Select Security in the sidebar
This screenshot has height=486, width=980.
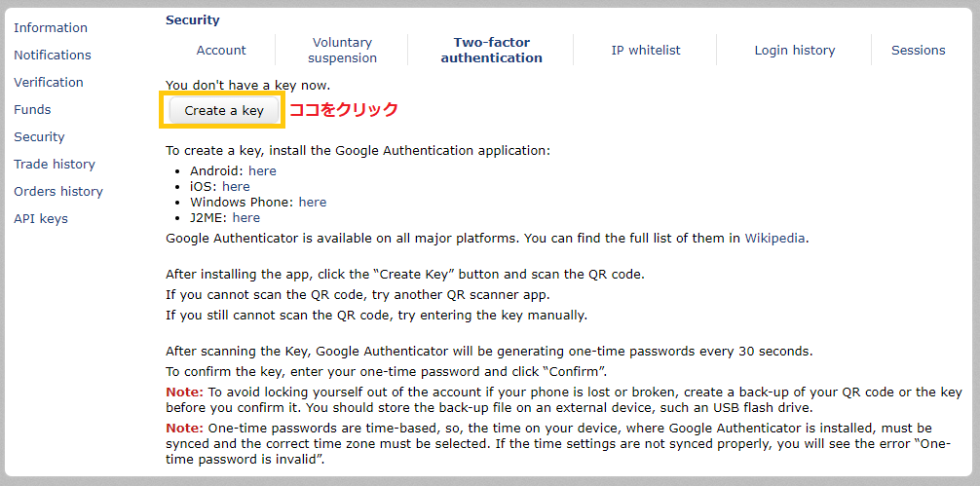pyautogui.click(x=39, y=136)
